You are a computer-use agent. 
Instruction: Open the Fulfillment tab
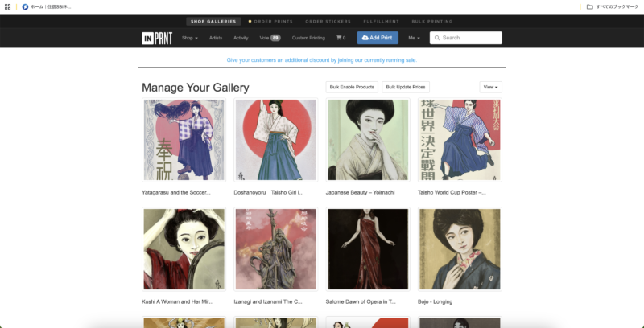pyautogui.click(x=381, y=22)
